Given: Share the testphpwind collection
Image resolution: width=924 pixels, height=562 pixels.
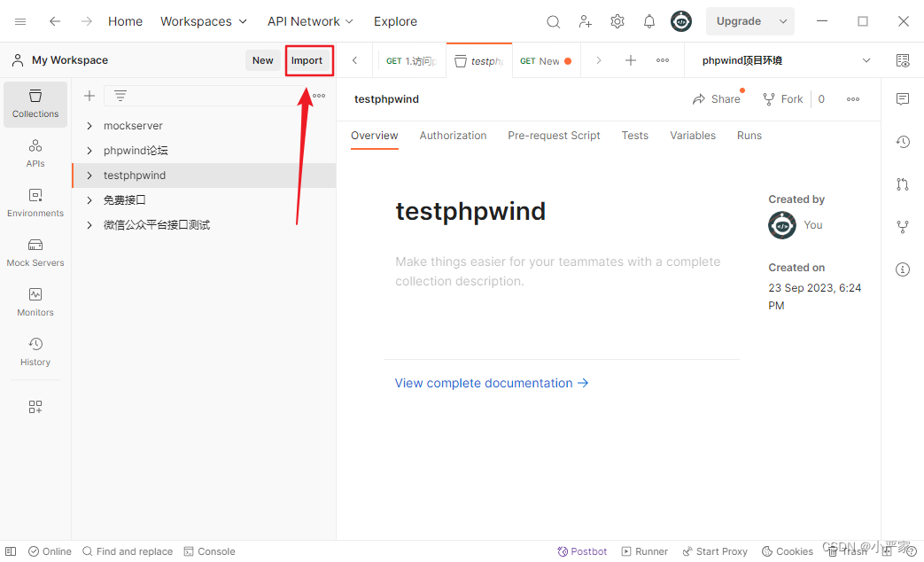Looking at the screenshot, I should click(717, 99).
